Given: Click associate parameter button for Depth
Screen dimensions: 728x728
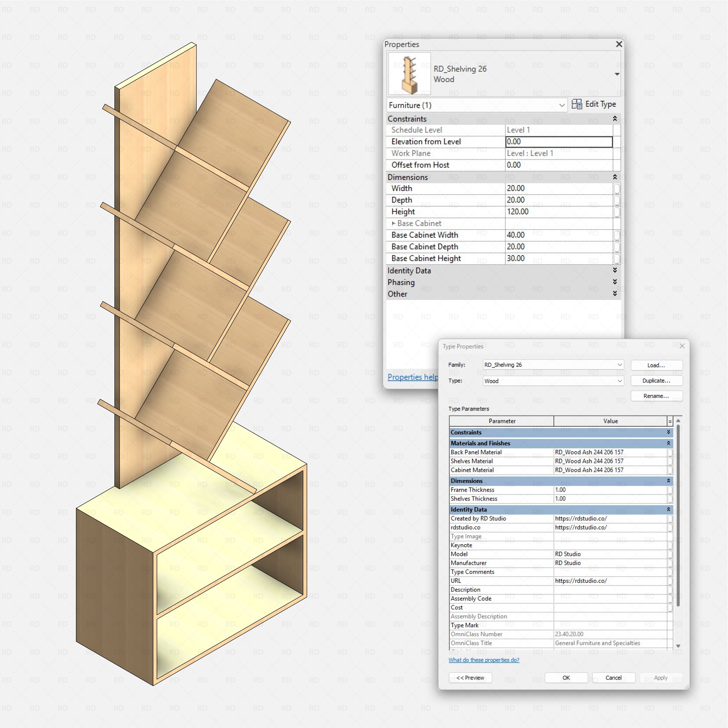Looking at the screenshot, I should (617, 200).
